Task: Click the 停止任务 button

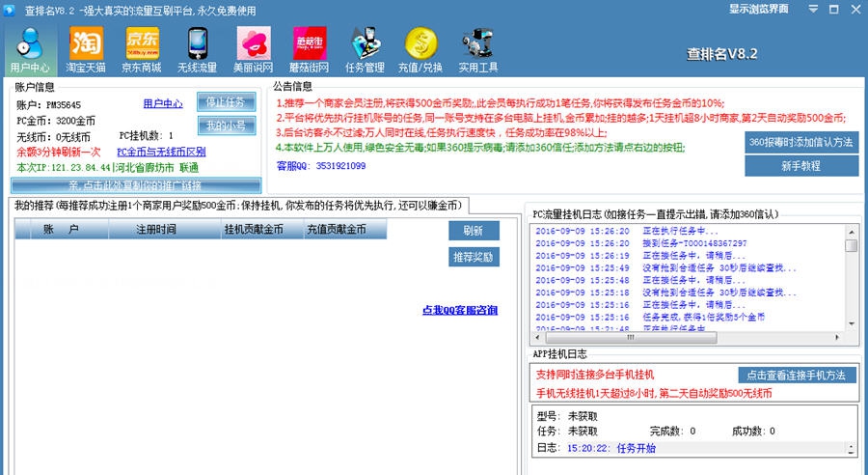Action: (227, 102)
